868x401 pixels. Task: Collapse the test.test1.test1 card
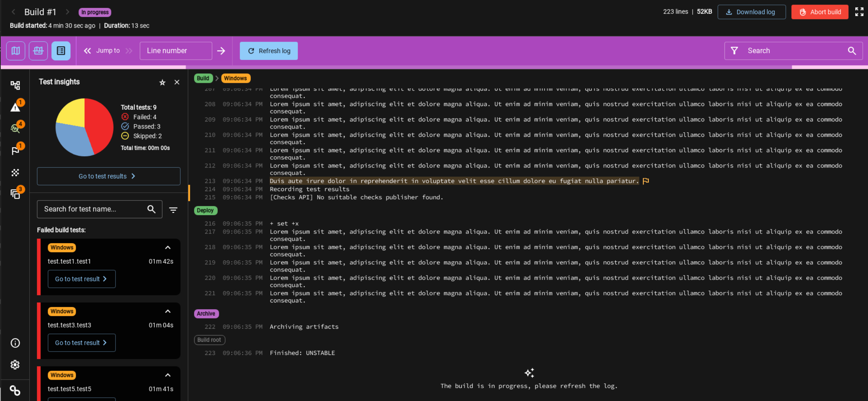click(168, 248)
